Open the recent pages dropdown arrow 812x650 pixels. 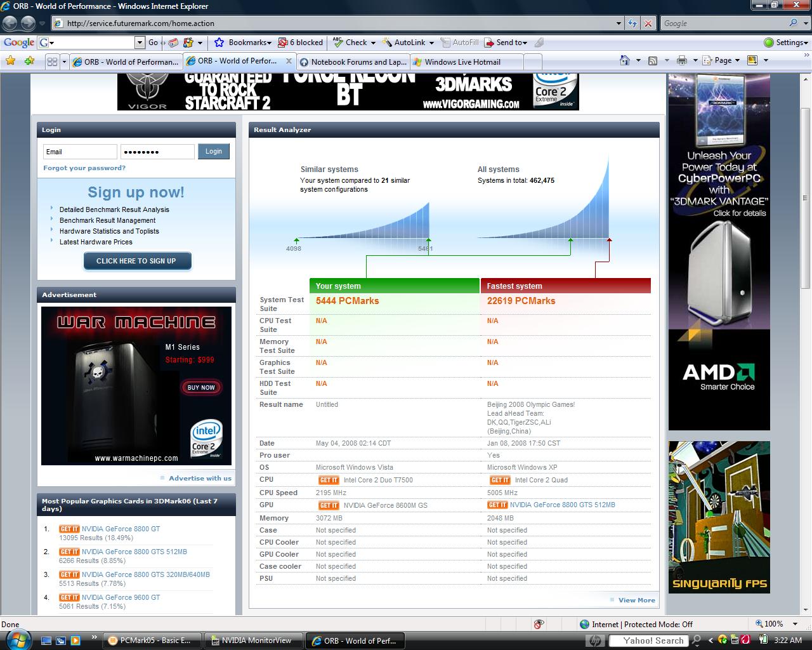(42, 23)
